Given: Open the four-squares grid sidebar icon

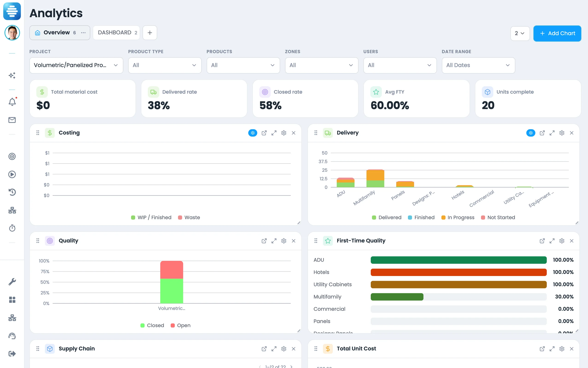Looking at the screenshot, I should pyautogui.click(x=12, y=300).
